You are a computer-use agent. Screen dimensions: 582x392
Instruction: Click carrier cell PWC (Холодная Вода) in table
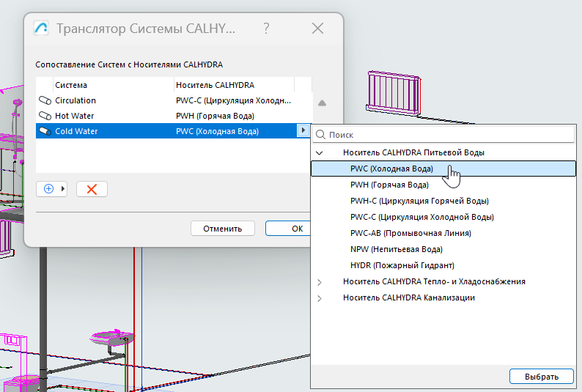[217, 131]
